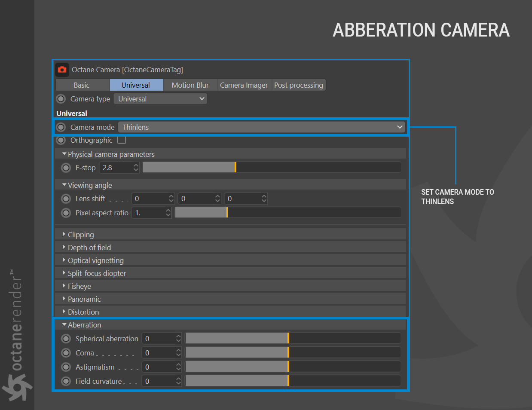Screen dimensions: 532x410
Task: Toggle the Pixel aspect ratio animation dot
Action: pyautogui.click(x=66, y=213)
